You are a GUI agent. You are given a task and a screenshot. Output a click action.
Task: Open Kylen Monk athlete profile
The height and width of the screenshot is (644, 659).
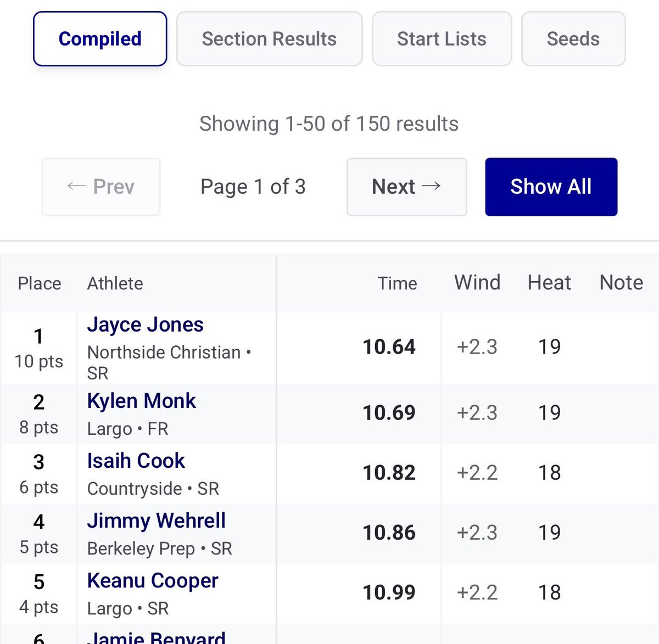point(142,401)
